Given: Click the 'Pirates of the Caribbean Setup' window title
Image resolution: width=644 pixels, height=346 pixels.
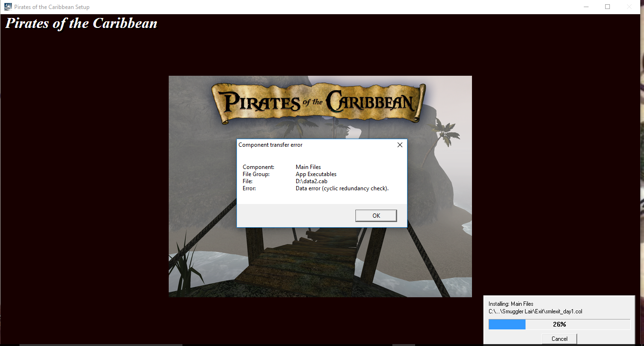Looking at the screenshot, I should (52, 7).
